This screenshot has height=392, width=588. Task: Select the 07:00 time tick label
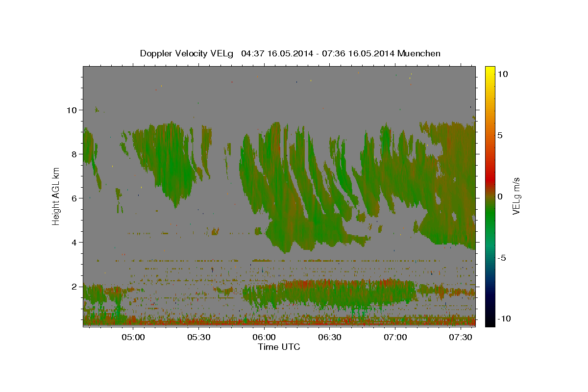tap(395, 337)
